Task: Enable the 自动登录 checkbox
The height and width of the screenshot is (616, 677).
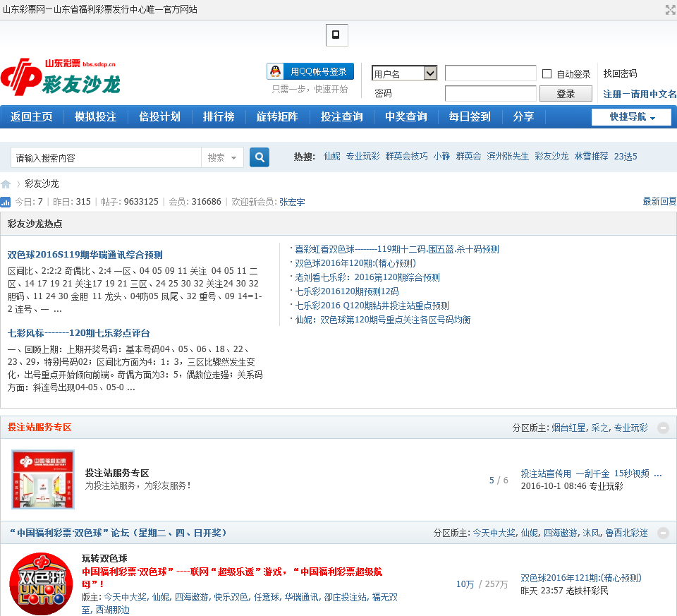Action: [547, 74]
